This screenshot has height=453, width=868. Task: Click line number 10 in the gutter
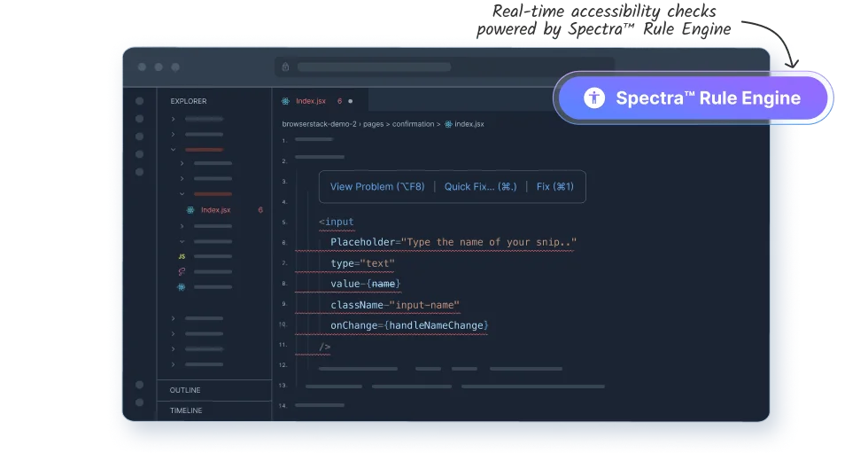pyautogui.click(x=283, y=324)
